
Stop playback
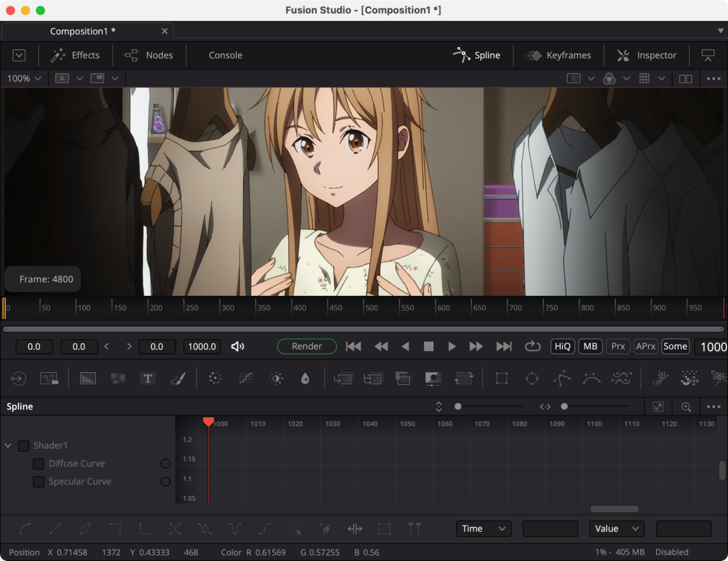point(429,346)
